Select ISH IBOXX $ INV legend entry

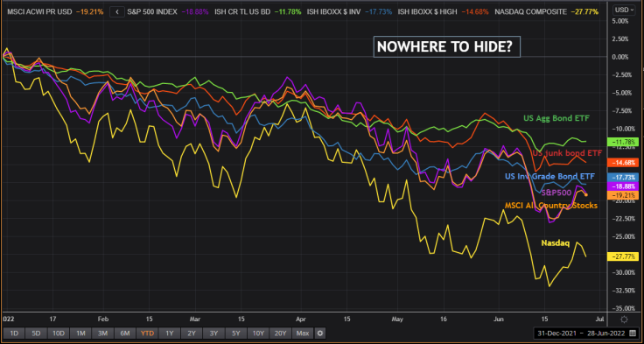tap(350, 12)
